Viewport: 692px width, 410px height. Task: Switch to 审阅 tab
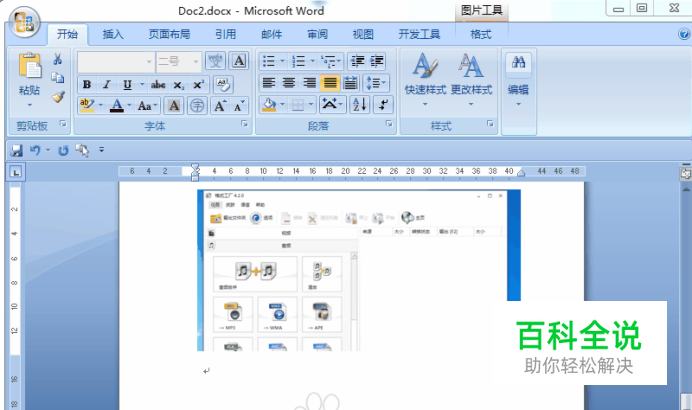pyautogui.click(x=317, y=34)
